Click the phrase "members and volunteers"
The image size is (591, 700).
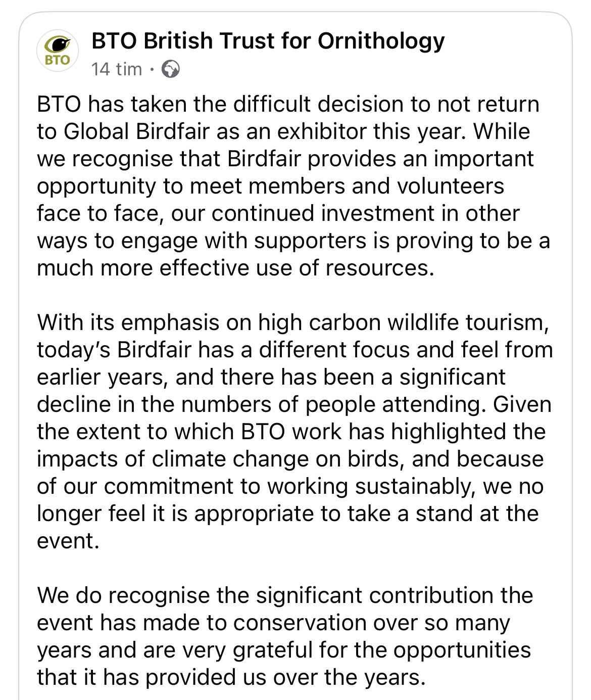(376, 186)
